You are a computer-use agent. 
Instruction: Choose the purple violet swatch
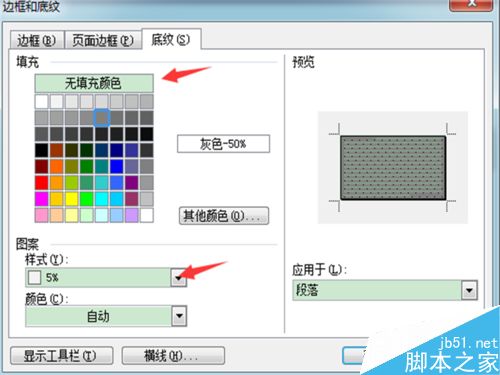132,183
